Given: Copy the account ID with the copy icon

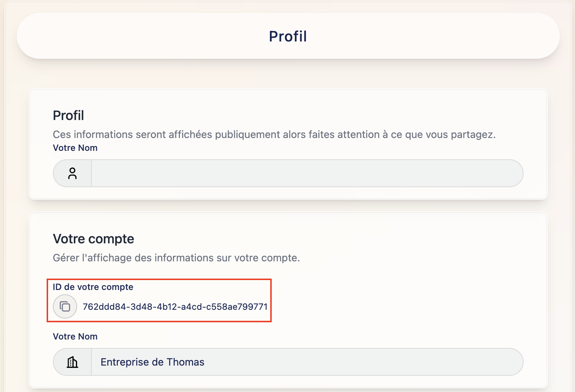Looking at the screenshot, I should pos(65,306).
